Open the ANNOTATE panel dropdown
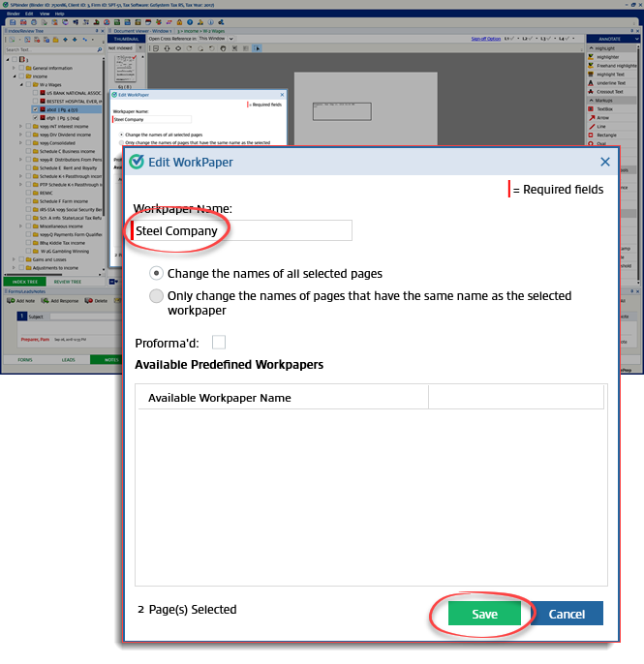This screenshot has height=664, width=644. [636, 39]
